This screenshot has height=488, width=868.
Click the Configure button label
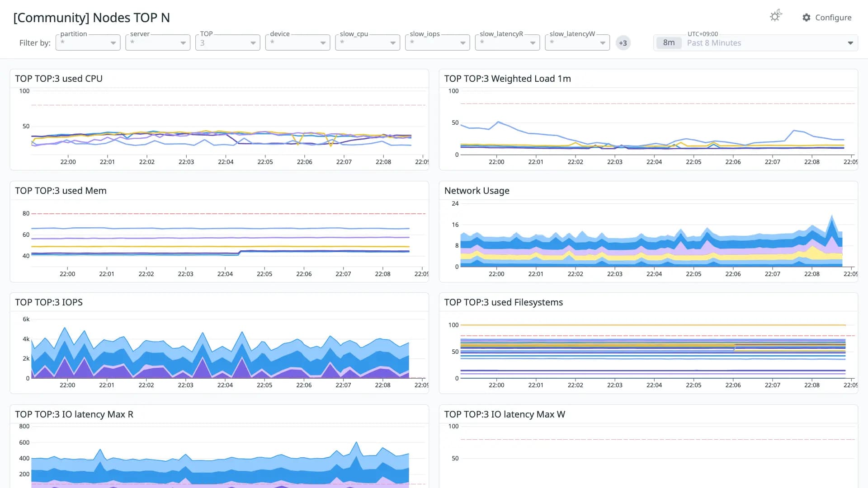833,18
